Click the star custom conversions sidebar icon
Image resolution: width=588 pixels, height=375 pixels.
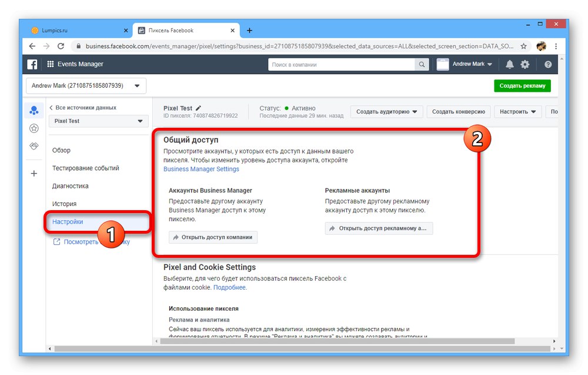[x=34, y=128]
